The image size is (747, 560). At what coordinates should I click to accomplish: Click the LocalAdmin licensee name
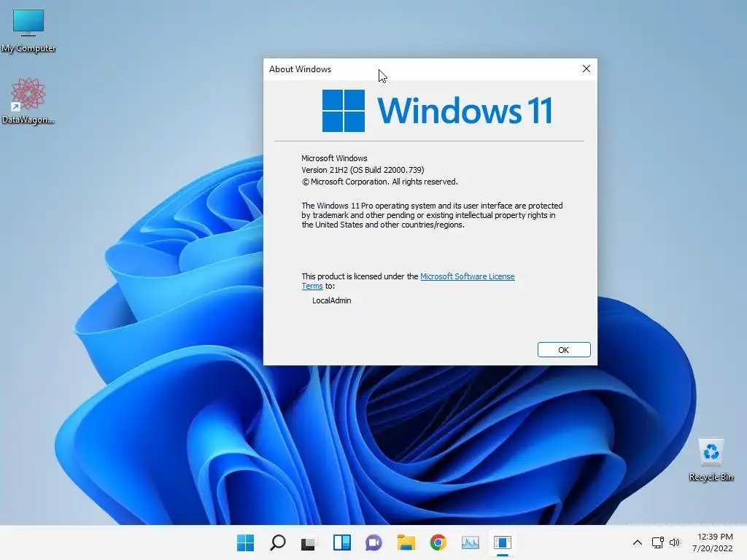332,300
